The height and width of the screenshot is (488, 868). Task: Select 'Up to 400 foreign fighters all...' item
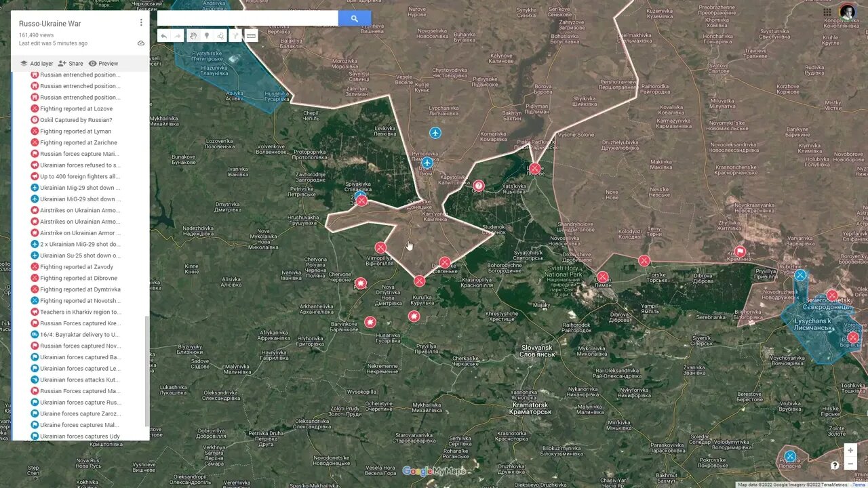[x=76, y=176]
